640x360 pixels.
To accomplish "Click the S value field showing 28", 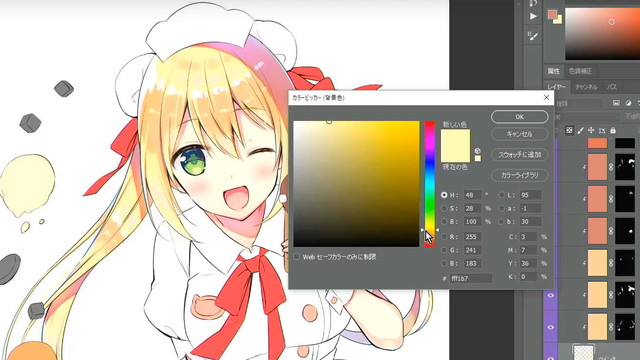I will point(472,208).
